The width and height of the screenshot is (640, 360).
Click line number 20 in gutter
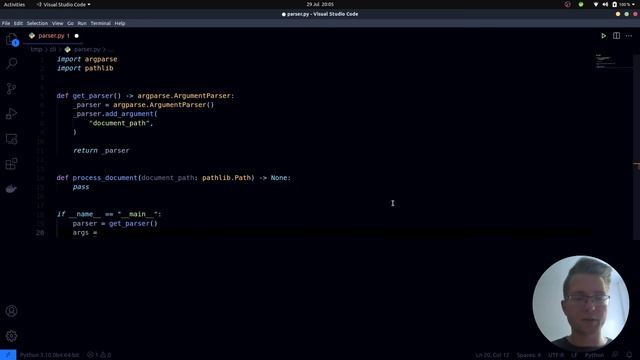tap(40, 233)
